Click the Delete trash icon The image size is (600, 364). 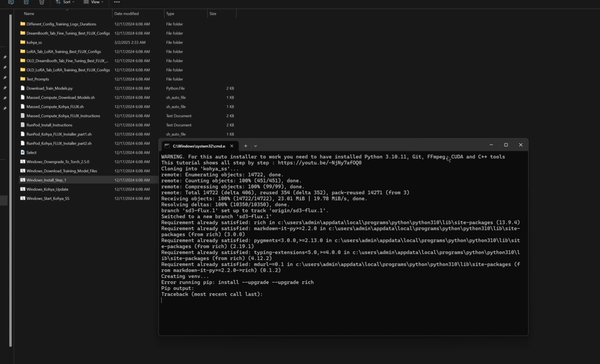[x=42, y=2]
